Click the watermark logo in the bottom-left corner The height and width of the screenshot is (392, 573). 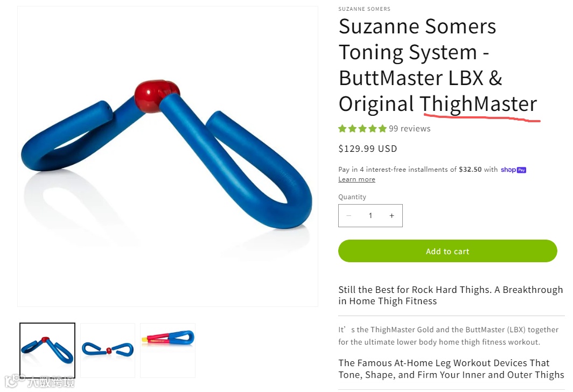39,382
